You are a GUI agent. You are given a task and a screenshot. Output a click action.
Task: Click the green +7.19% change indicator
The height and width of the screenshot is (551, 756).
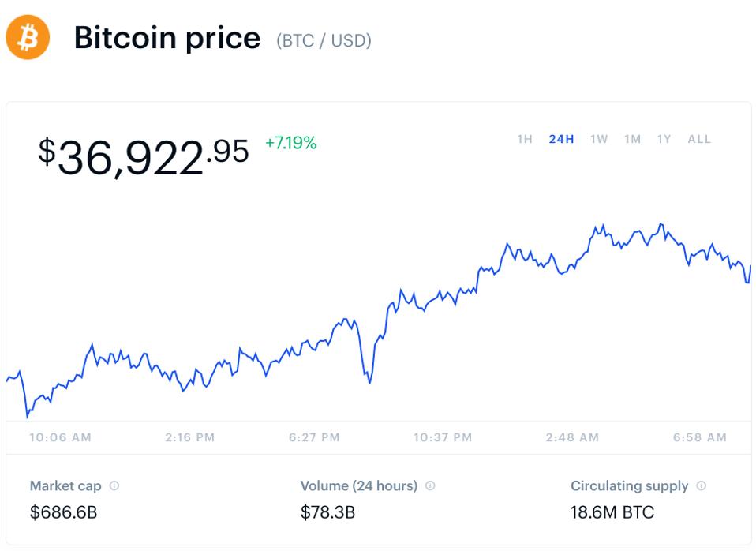290,143
